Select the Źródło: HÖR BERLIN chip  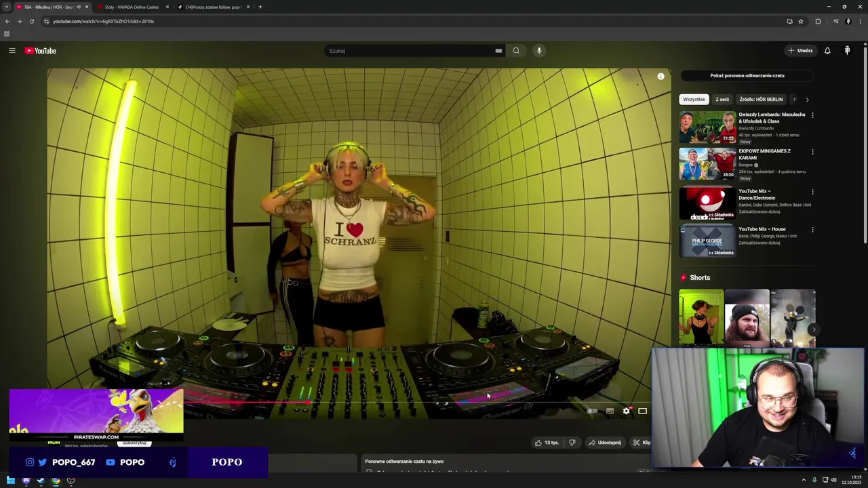coord(761,100)
